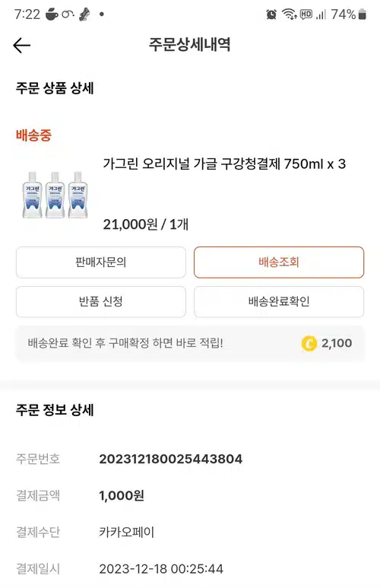Tap the HD call status icon

click(x=306, y=14)
